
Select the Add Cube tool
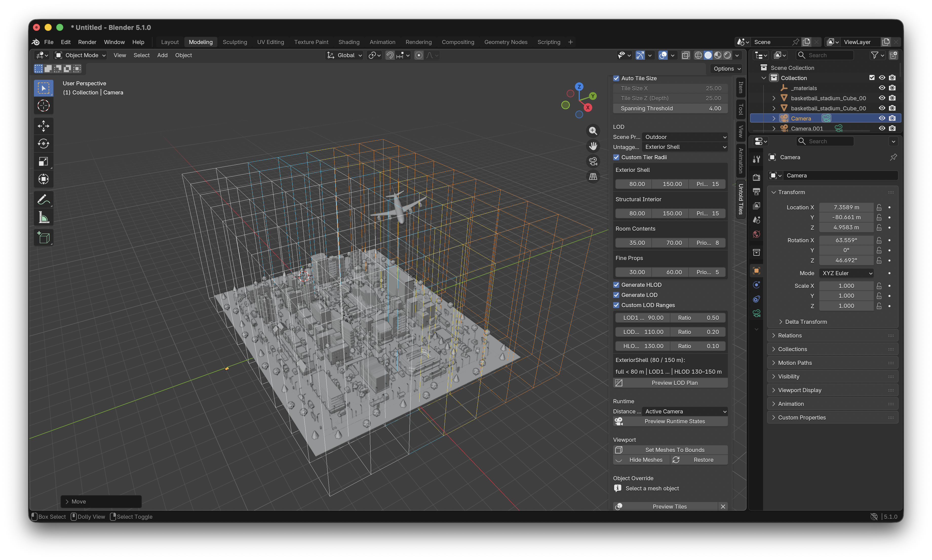click(43, 237)
